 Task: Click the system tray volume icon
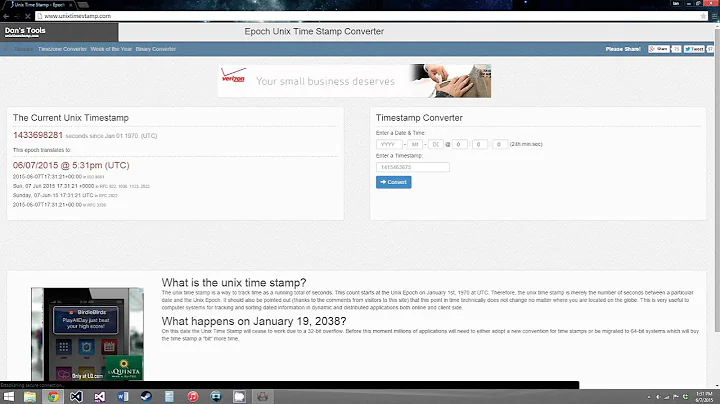658,397
